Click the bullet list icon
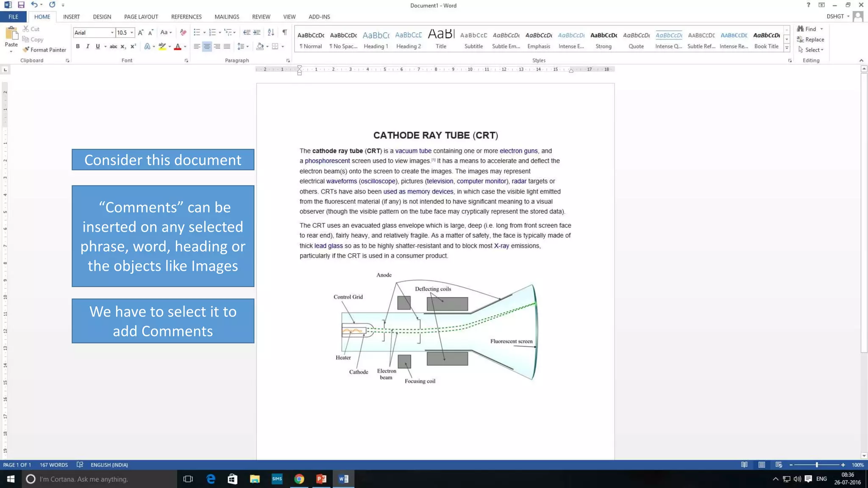This screenshot has height=488, width=868. pos(197,32)
